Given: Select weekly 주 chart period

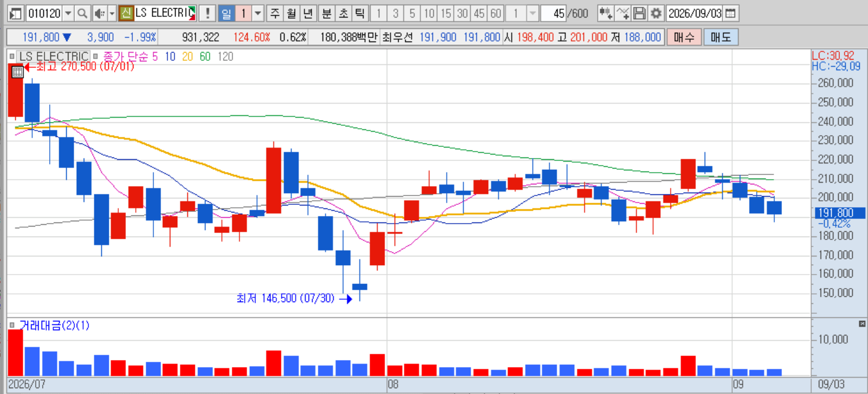Looking at the screenshot, I should (x=274, y=13).
